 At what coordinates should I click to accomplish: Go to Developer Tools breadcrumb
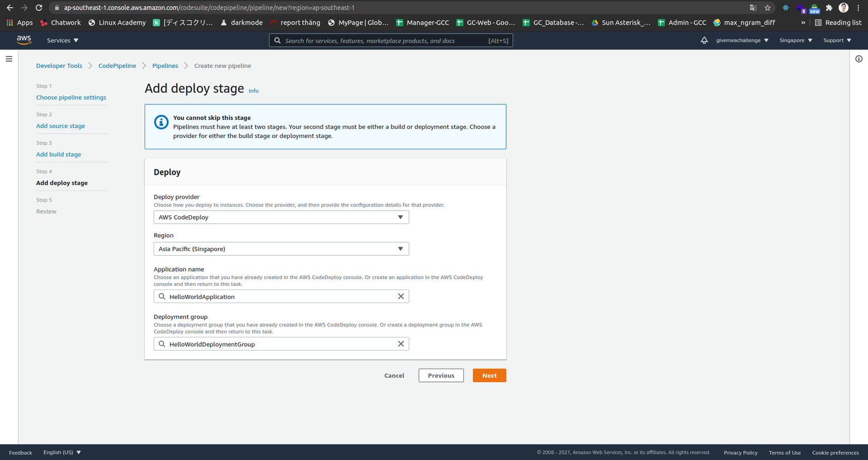pyautogui.click(x=59, y=66)
